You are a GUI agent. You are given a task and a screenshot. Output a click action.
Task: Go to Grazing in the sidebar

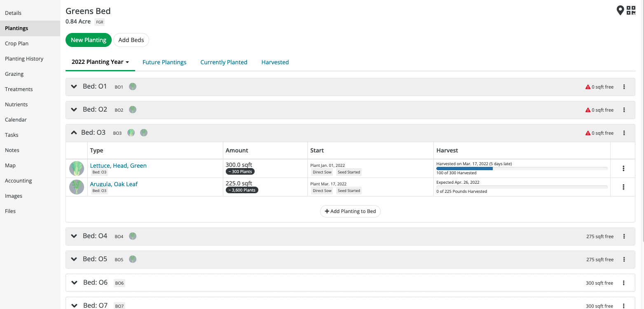click(x=30, y=74)
